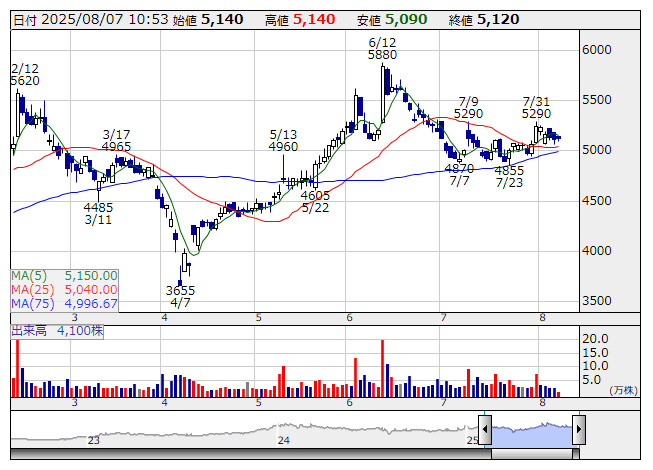Viewport: 653px width, 470px height.
Task: Click the 23 year marker in the navigator
Action: point(94,440)
